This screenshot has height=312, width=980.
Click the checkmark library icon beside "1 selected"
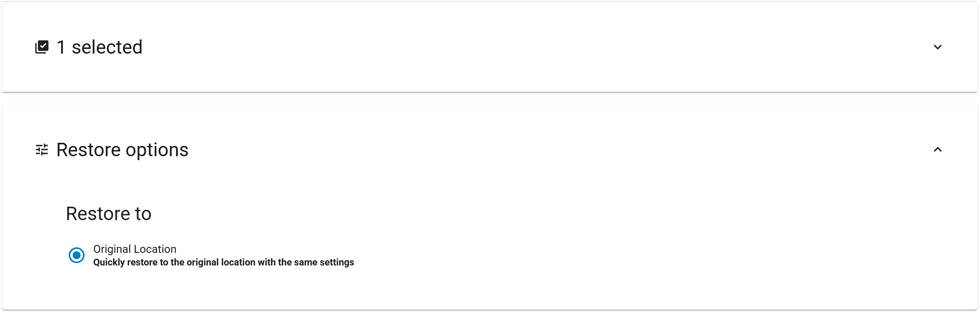coord(42,47)
